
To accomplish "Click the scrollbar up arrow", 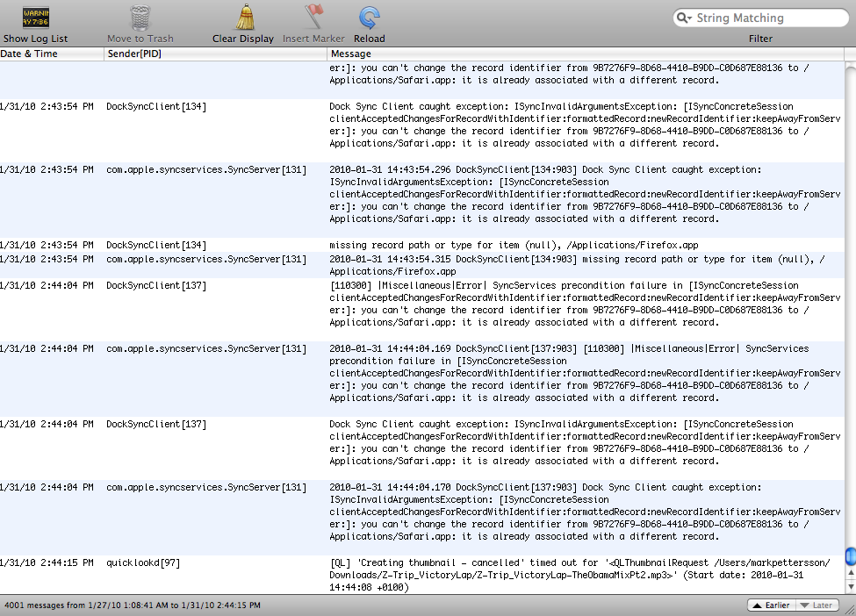I will coord(851,573).
